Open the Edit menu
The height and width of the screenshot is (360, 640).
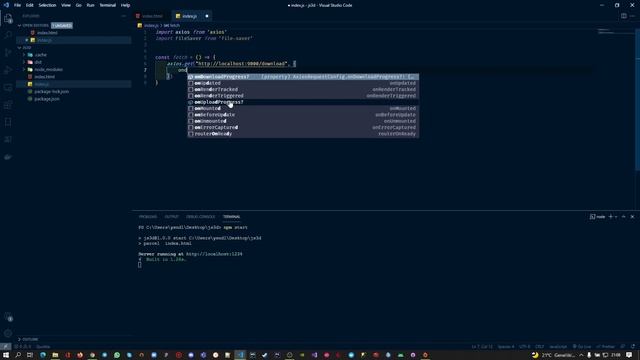29,5
